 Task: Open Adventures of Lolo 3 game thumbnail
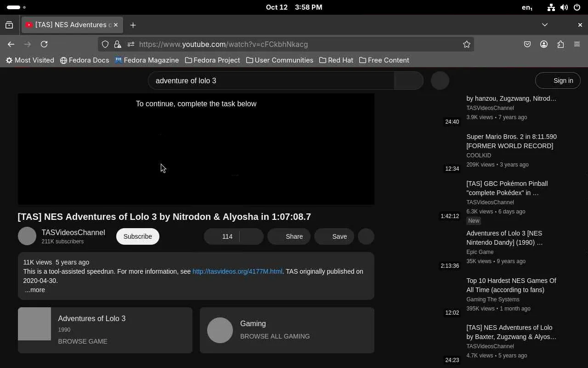pyautogui.click(x=34, y=324)
